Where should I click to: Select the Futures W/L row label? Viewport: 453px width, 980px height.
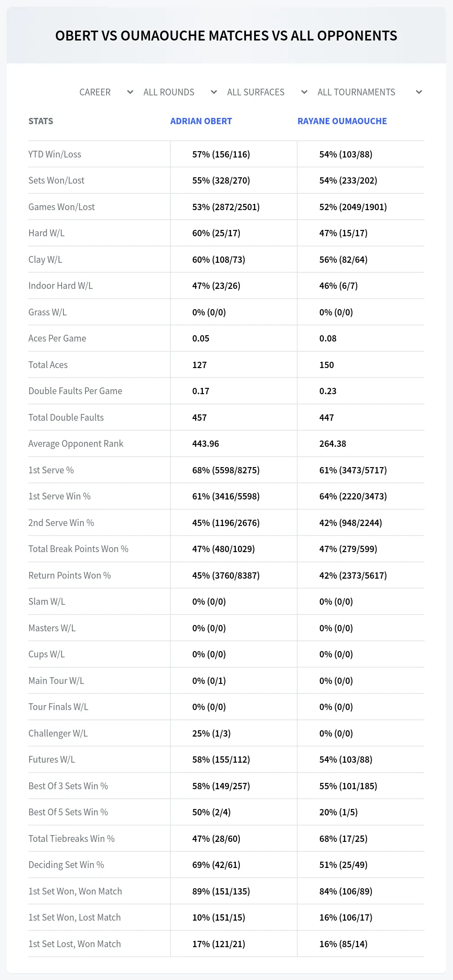(52, 760)
